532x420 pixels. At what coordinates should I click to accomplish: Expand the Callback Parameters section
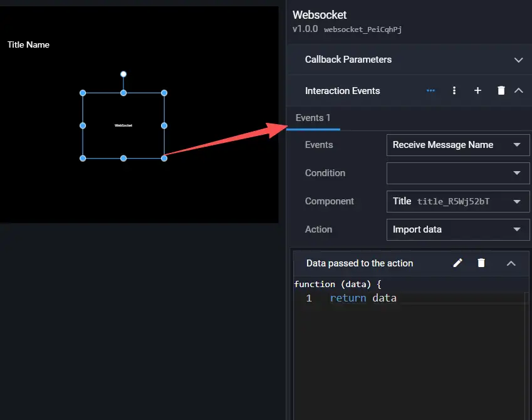coord(518,60)
